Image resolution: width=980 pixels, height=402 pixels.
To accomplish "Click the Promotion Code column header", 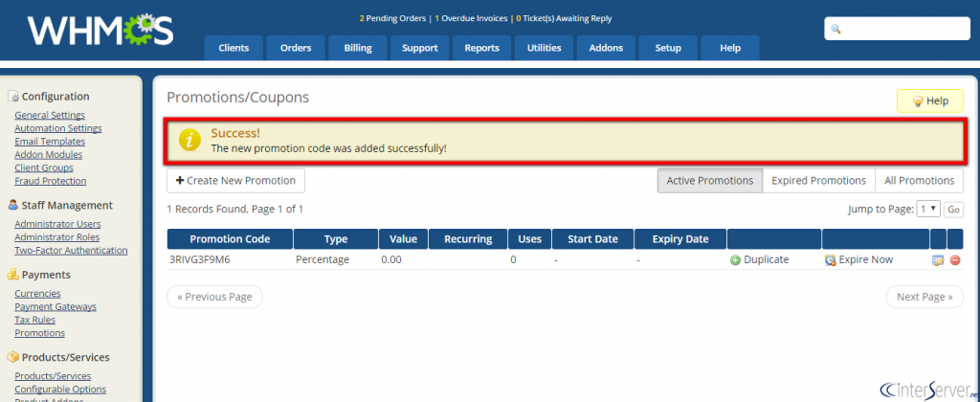I will 230,239.
